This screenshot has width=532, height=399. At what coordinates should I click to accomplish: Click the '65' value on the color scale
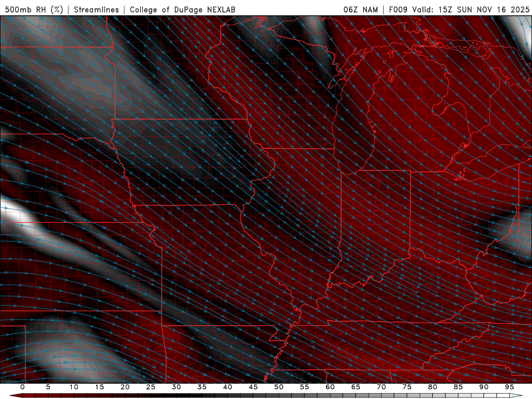pyautogui.click(x=356, y=387)
